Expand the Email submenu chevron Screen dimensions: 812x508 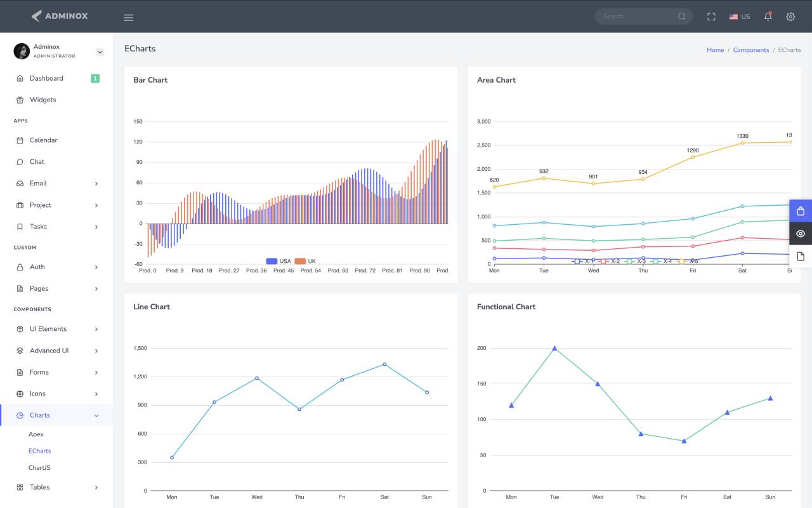pyautogui.click(x=96, y=184)
